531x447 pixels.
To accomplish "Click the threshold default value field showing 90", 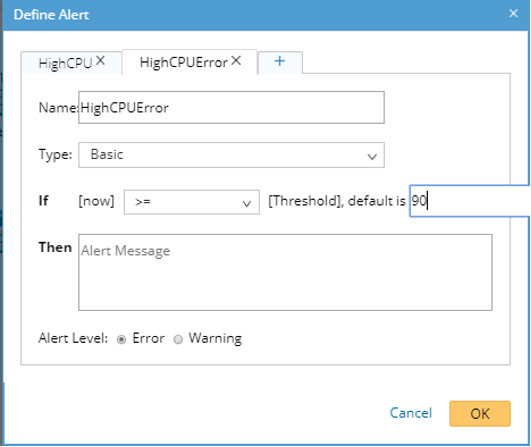I will tap(470, 201).
